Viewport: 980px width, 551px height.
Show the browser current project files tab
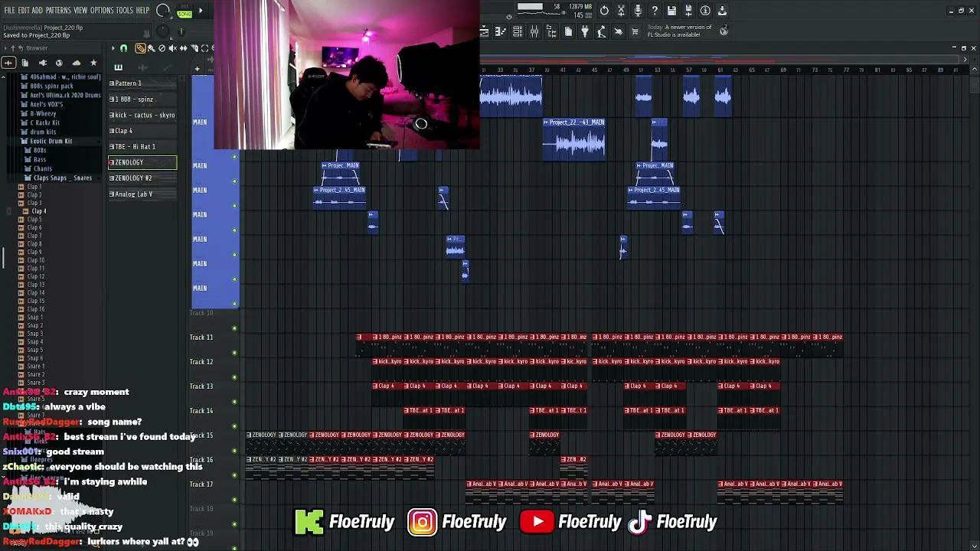click(25, 63)
